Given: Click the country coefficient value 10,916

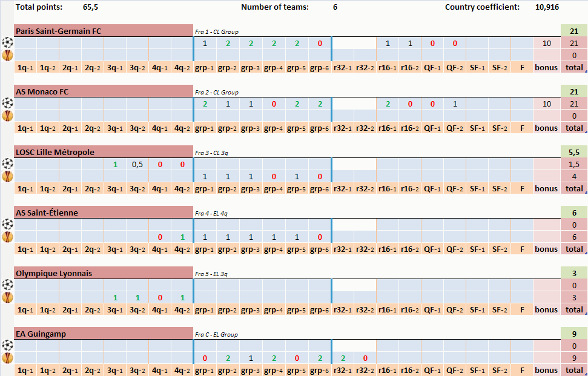Looking at the screenshot, I should coord(547,7).
